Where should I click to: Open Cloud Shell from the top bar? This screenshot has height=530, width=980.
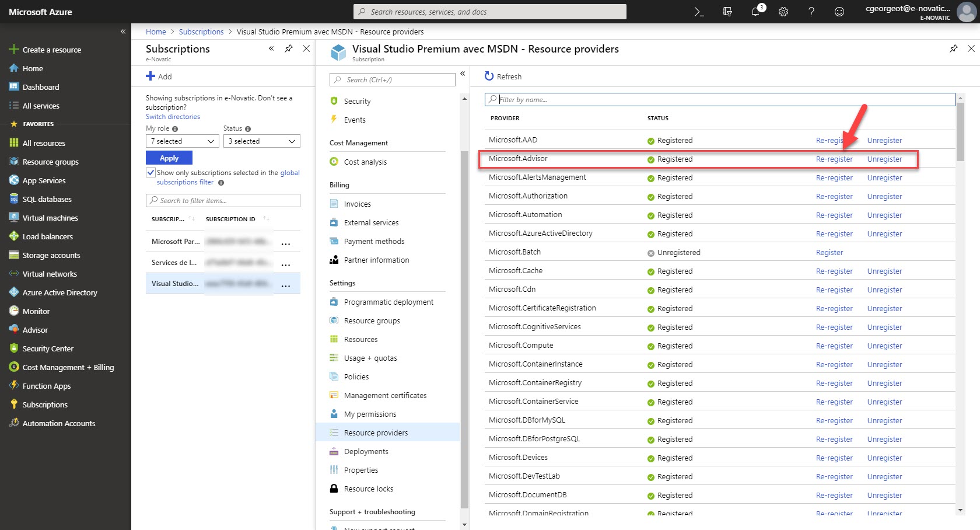(699, 12)
